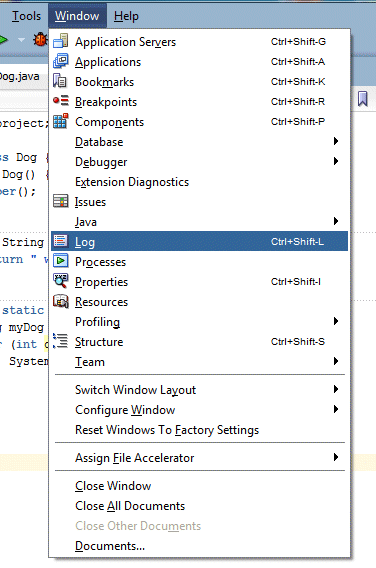
Task: Select the Debugger menu entry
Action: pyautogui.click(x=199, y=162)
